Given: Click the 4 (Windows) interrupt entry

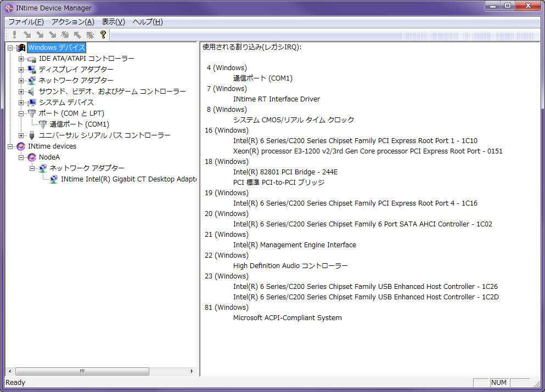Looking at the screenshot, I should pyautogui.click(x=227, y=67).
